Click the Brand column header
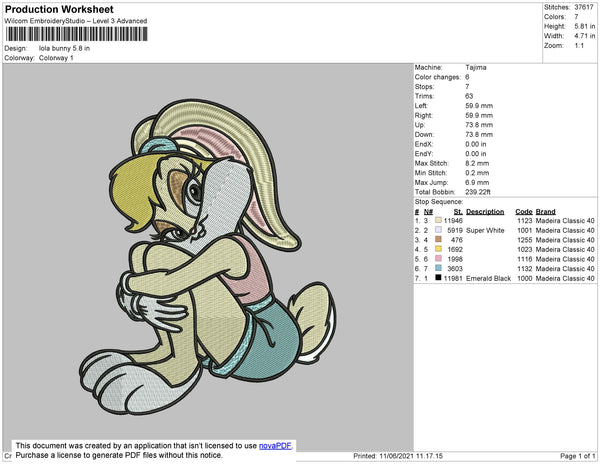This screenshot has width=600, height=464. (x=546, y=212)
